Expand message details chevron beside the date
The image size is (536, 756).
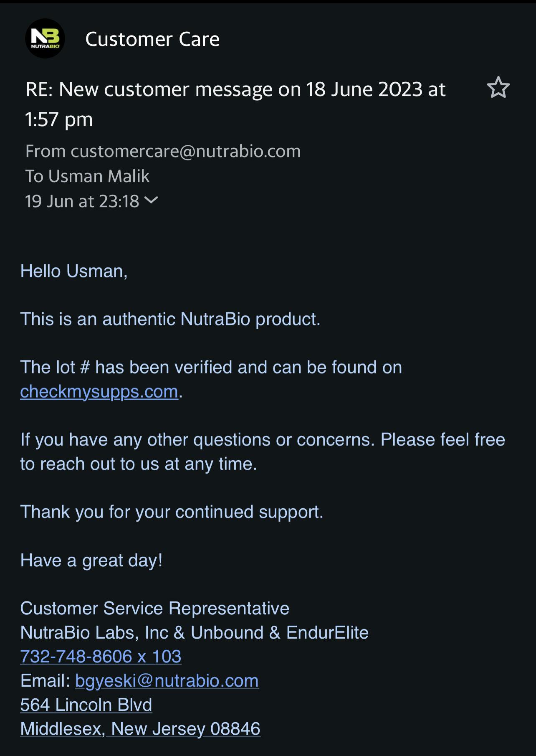point(151,200)
